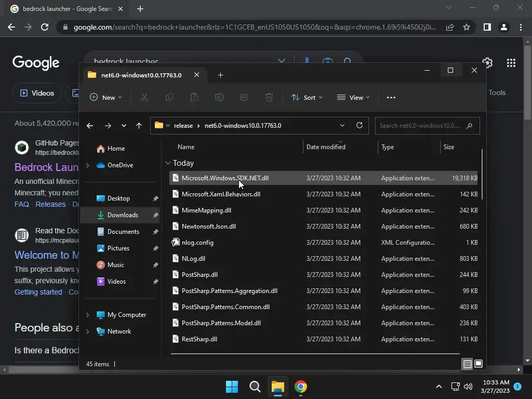Image resolution: width=532 pixels, height=399 pixels.
Task: Expand the address bar history dropdown
Action: [342, 125]
